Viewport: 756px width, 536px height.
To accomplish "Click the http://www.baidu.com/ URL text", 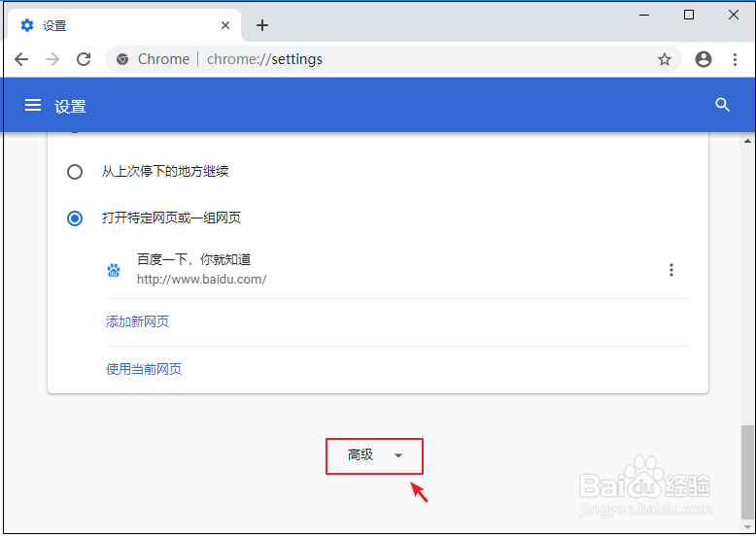I will click(201, 280).
